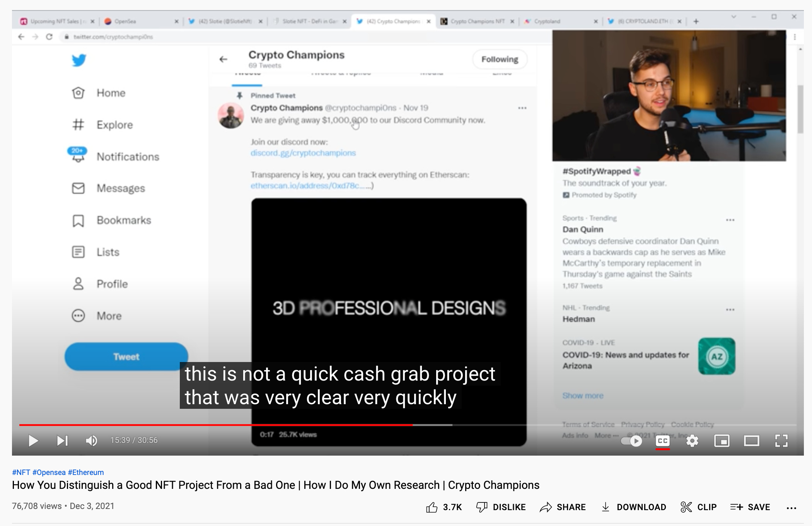Open options for the Dan Quinn trend
The width and height of the screenshot is (812, 526).
(x=730, y=220)
